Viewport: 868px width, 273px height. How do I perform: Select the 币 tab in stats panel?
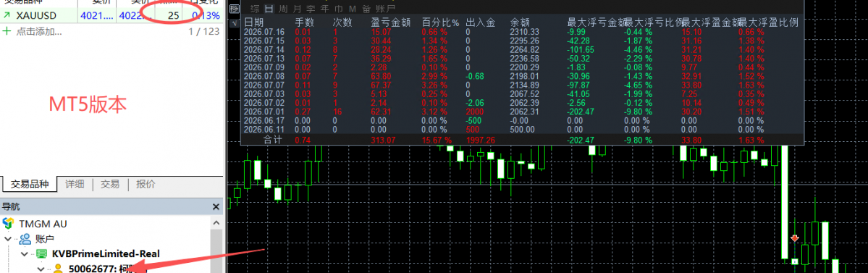coord(338,8)
